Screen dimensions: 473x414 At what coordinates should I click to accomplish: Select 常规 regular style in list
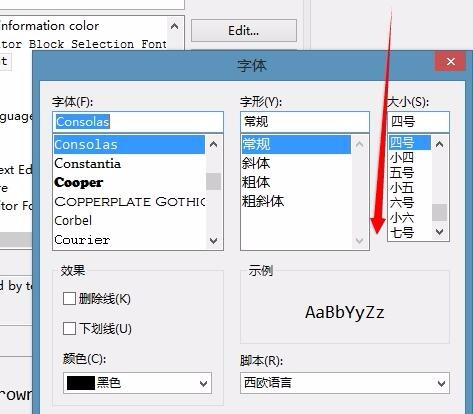(296, 144)
